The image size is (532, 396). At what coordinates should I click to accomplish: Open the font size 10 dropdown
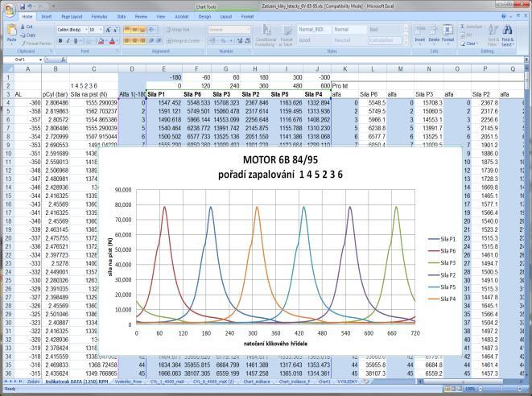click(101, 30)
